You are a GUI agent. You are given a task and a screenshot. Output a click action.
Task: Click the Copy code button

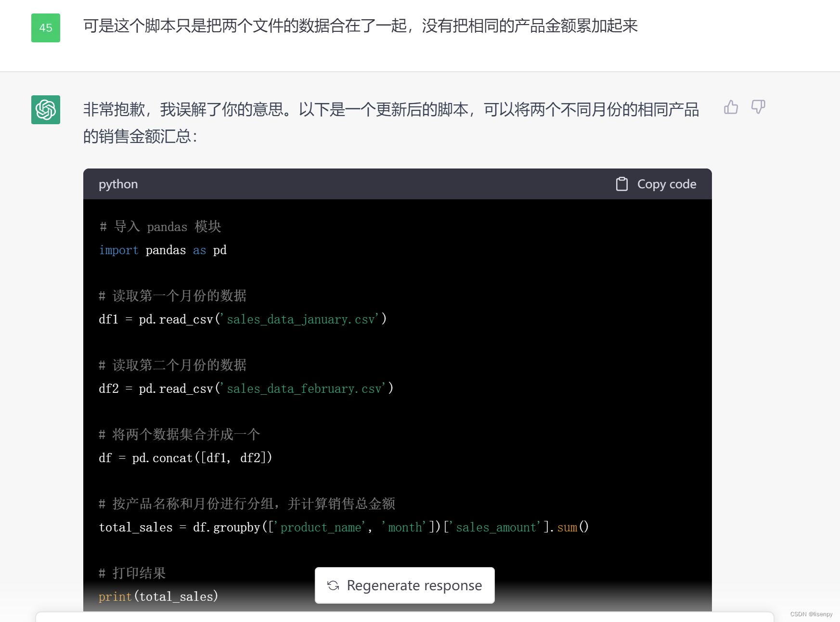tap(656, 184)
